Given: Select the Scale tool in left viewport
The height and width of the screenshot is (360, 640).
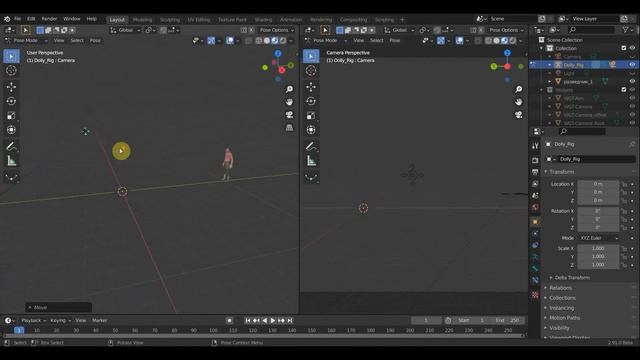Looking at the screenshot, I should [11, 116].
